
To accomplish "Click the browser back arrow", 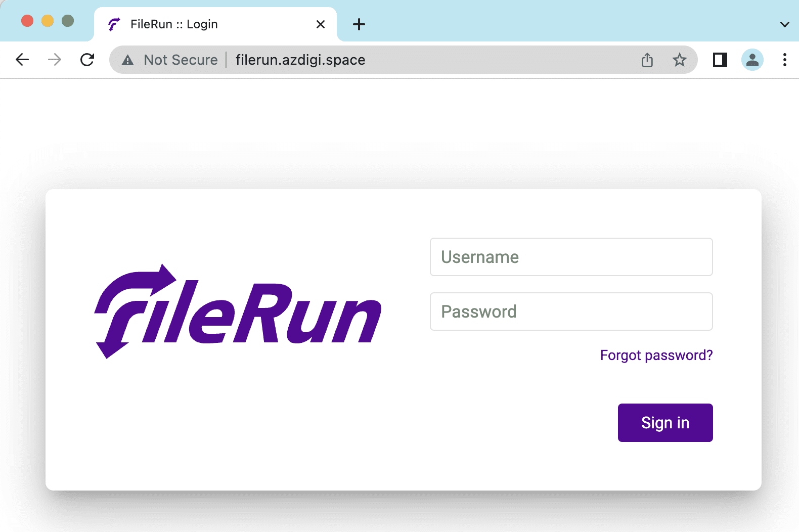I will pos(22,60).
